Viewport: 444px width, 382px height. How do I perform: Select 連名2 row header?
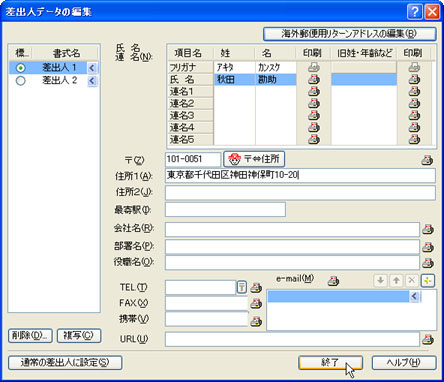coord(190,104)
